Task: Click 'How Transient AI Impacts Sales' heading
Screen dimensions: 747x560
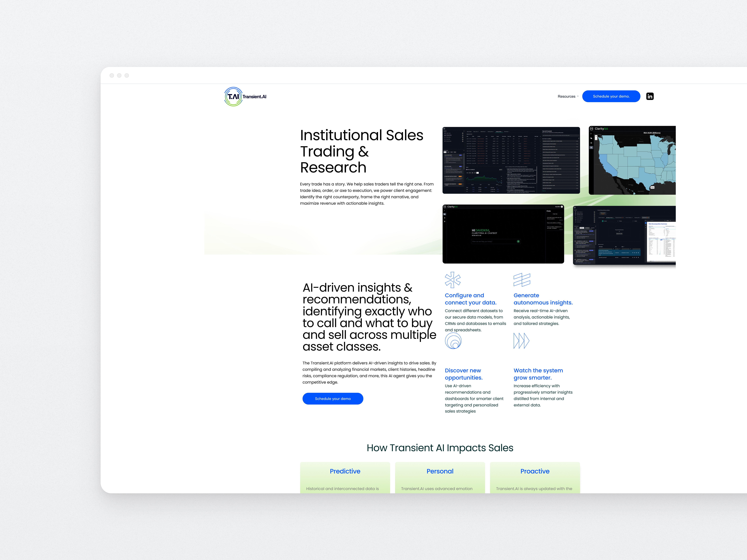Action: point(440,448)
